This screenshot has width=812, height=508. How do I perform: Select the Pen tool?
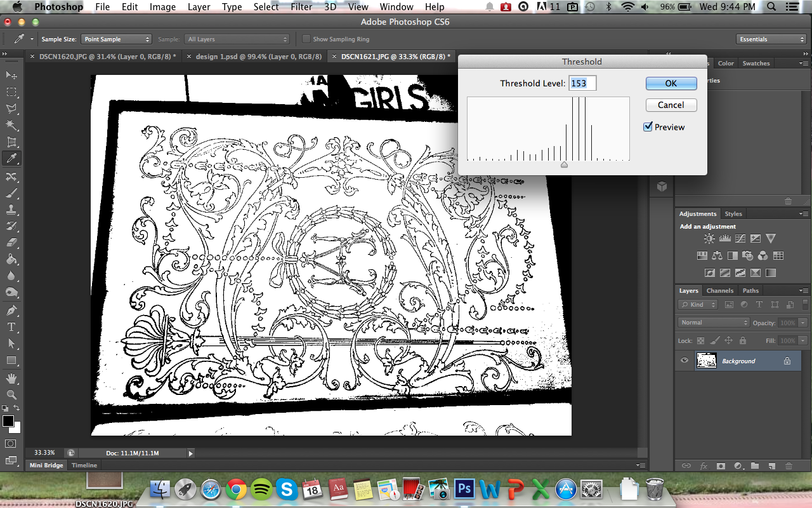point(11,311)
